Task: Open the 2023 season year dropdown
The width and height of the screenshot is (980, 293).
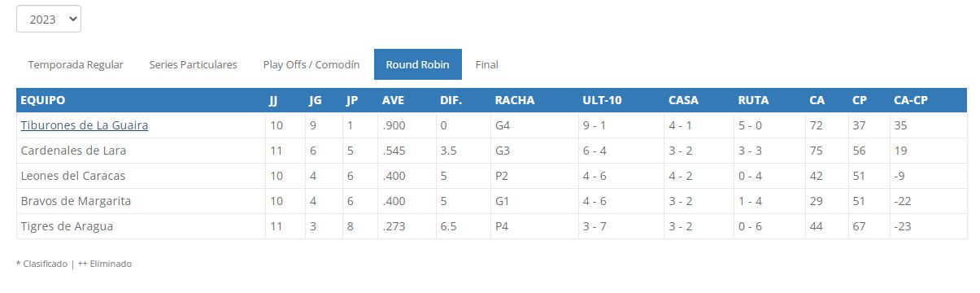Action: 49,20
